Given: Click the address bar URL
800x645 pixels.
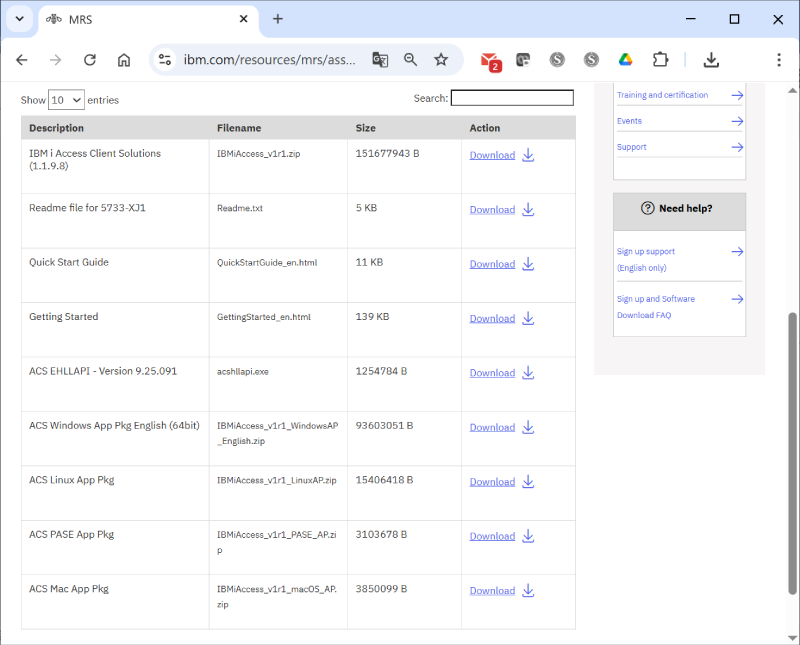Looking at the screenshot, I should [x=269, y=60].
